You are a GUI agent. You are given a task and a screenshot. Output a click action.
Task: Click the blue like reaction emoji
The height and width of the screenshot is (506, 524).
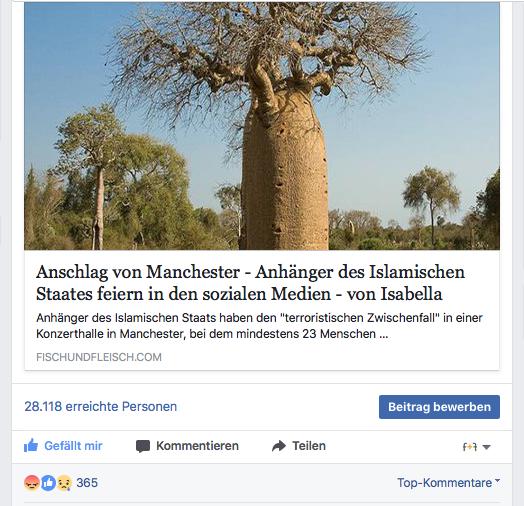48,483
